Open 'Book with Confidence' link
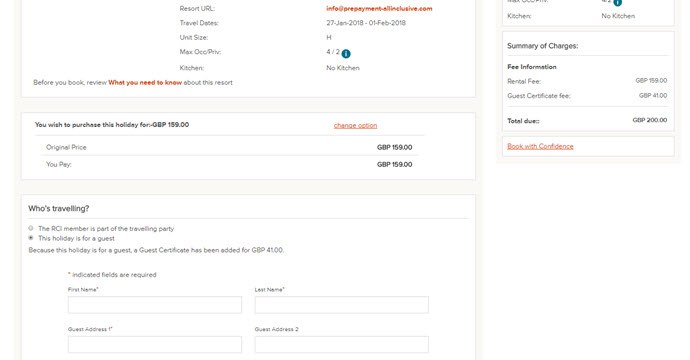Viewport: 690px width, 360px height. click(x=540, y=146)
